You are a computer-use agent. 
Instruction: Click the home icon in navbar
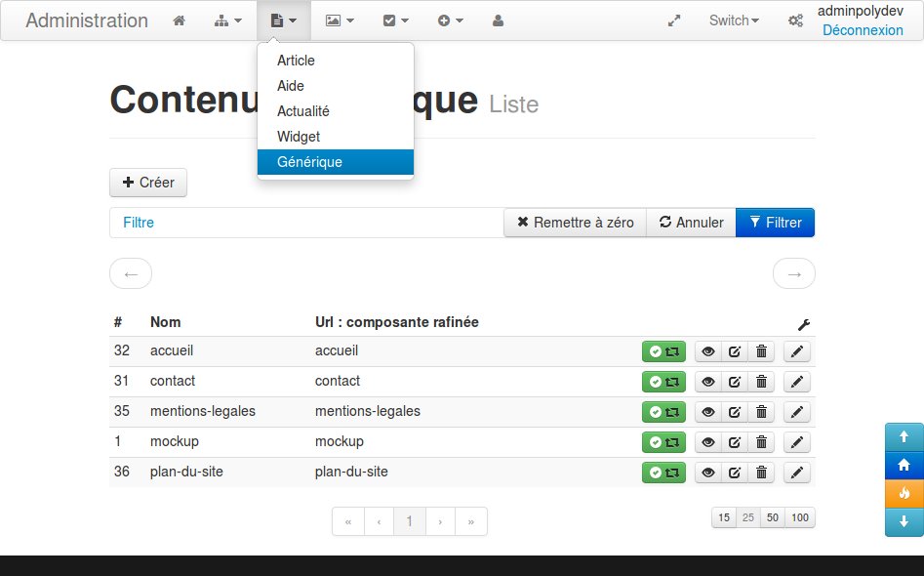[179, 21]
